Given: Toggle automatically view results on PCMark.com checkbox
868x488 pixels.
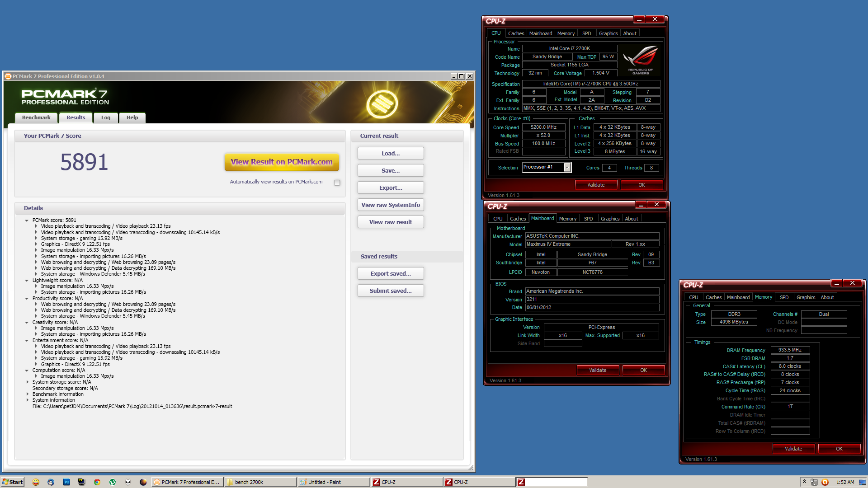Looking at the screenshot, I should coord(337,183).
